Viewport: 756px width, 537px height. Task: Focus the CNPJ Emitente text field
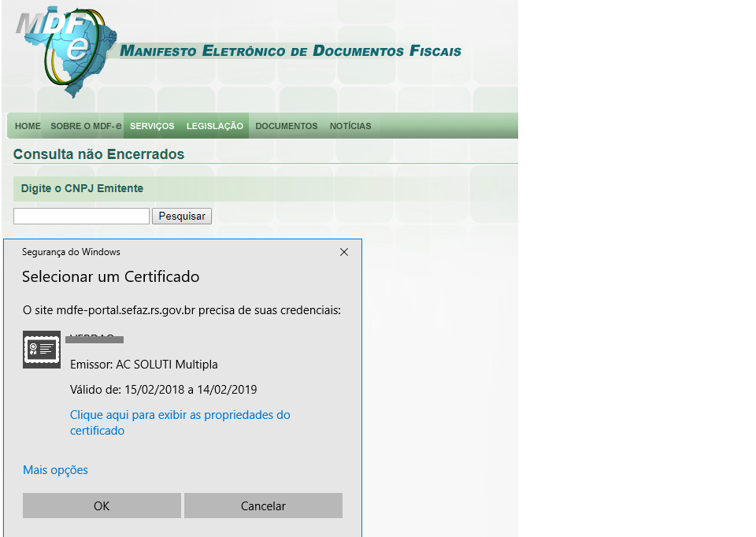pos(81,216)
